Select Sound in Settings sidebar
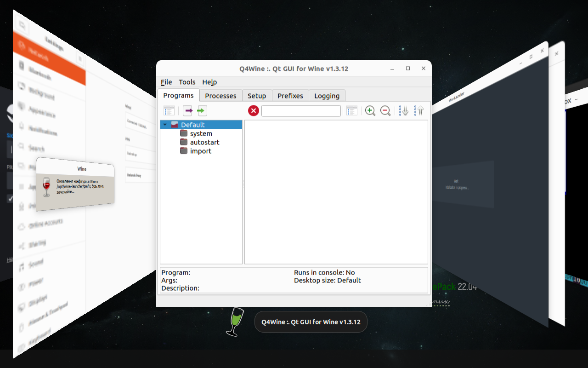Viewport: 588px width, 368px height. tap(36, 264)
